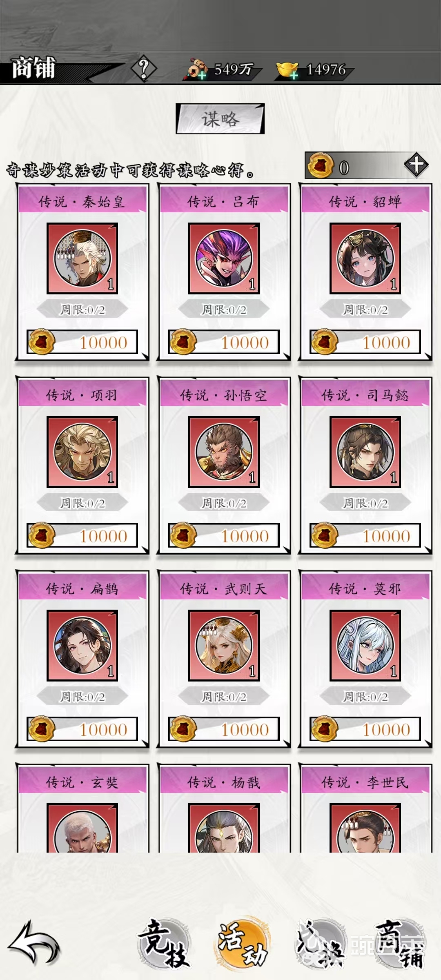
Task: Tap the back arrow icon
Action: (34, 942)
